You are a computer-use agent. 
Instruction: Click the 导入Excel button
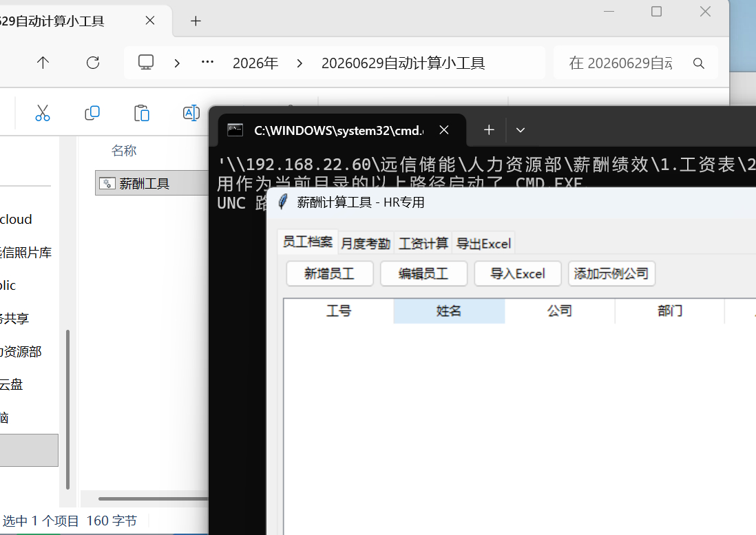point(518,274)
